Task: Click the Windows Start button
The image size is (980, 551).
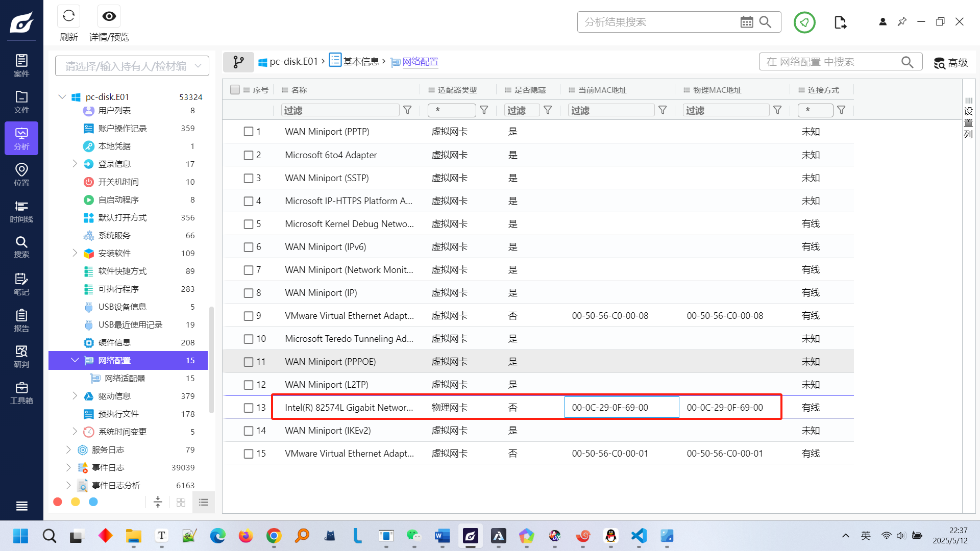Action: (x=20, y=536)
